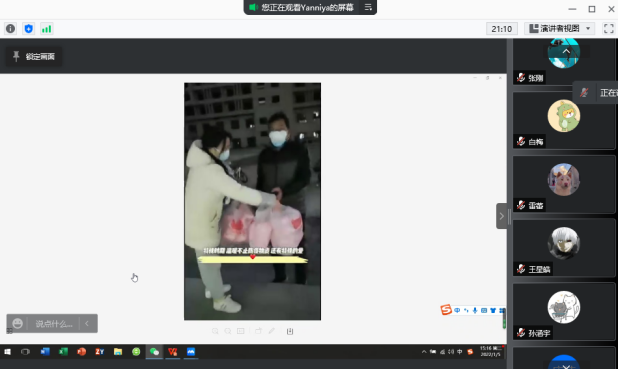
Task: Open the emoji smiley in chat box
Action: point(17,324)
